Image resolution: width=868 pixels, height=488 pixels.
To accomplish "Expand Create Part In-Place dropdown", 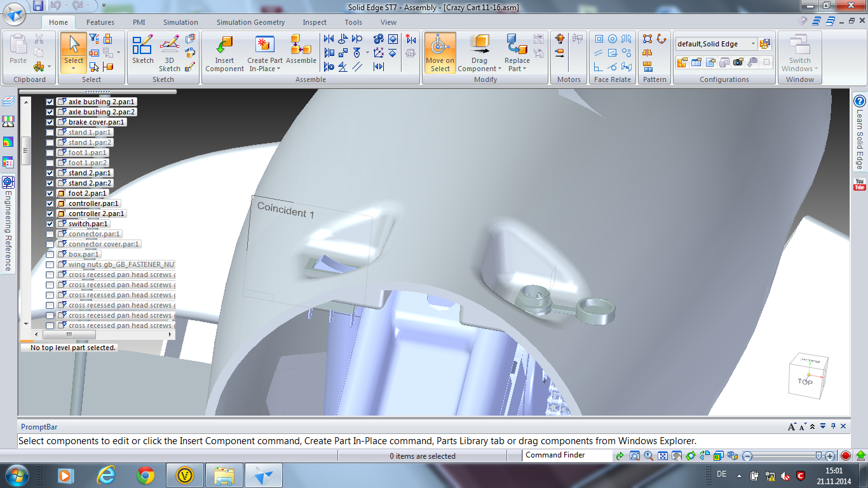I will (278, 69).
